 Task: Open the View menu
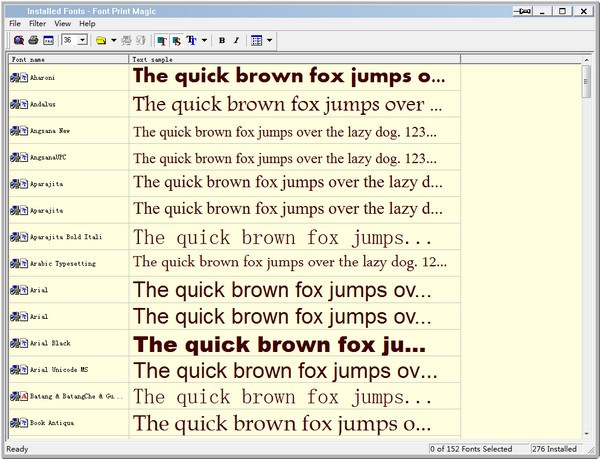tap(62, 24)
